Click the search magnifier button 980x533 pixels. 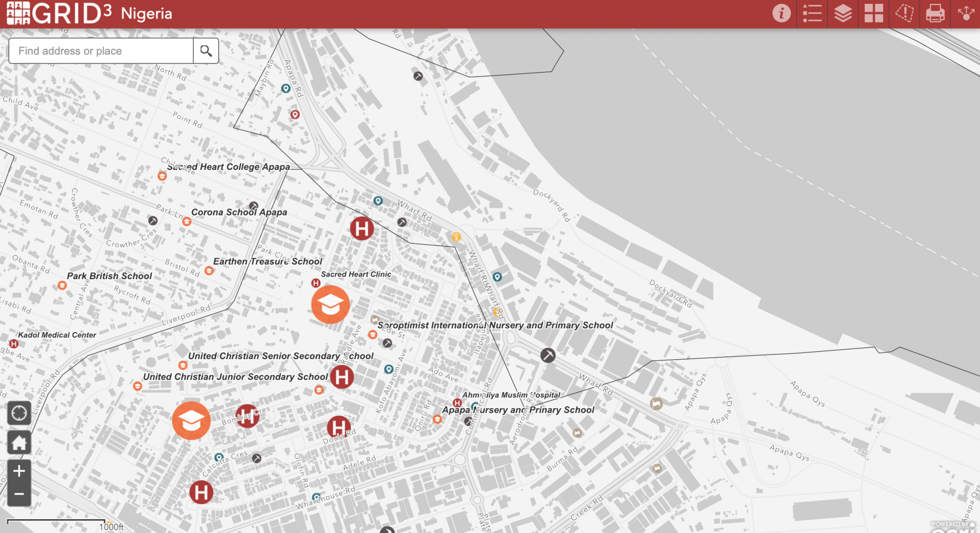[x=206, y=51]
